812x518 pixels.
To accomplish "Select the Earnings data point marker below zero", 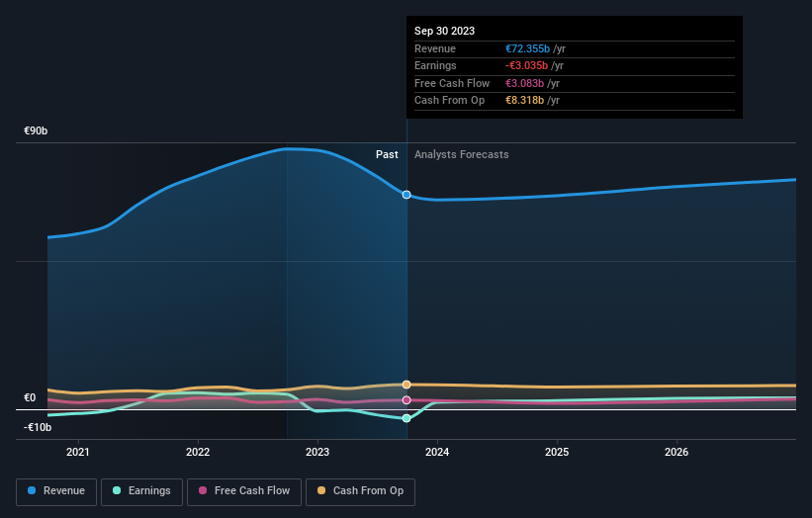I will coord(406,418).
